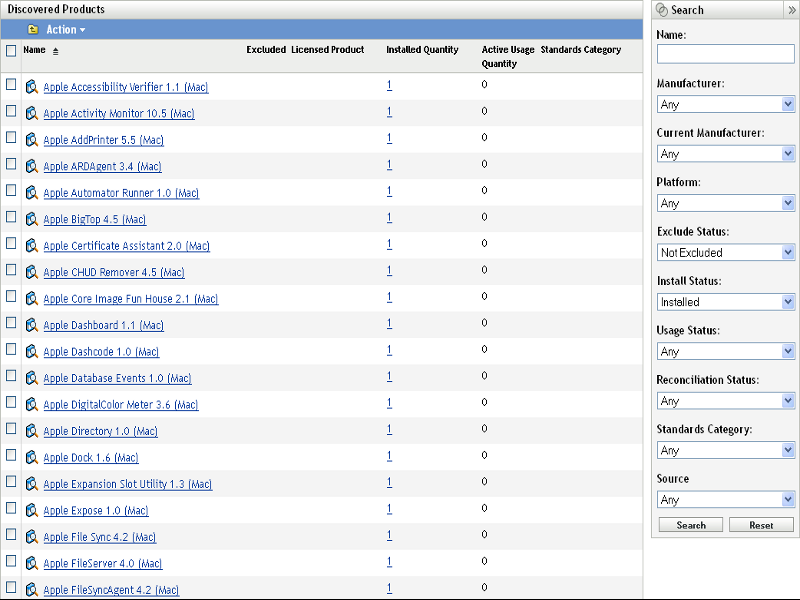Viewport: 800px width, 600px height.
Task: Click the Licensed Product column header
Action: point(328,50)
